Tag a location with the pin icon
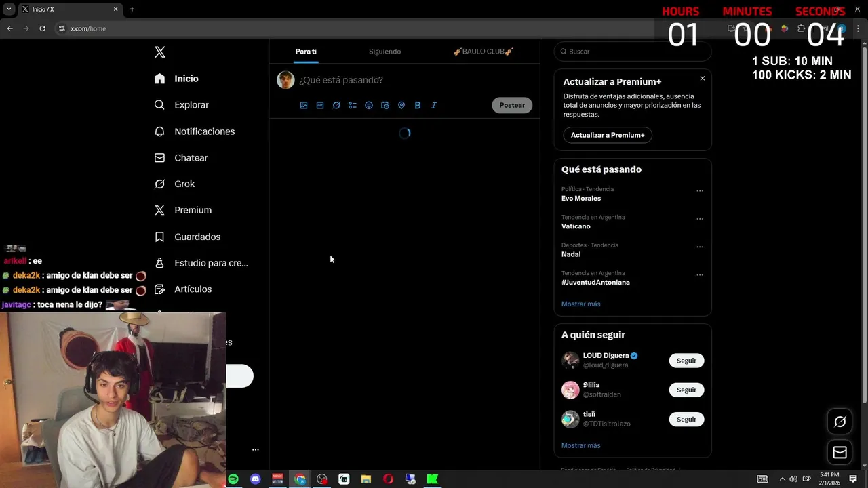868x488 pixels. (x=401, y=105)
